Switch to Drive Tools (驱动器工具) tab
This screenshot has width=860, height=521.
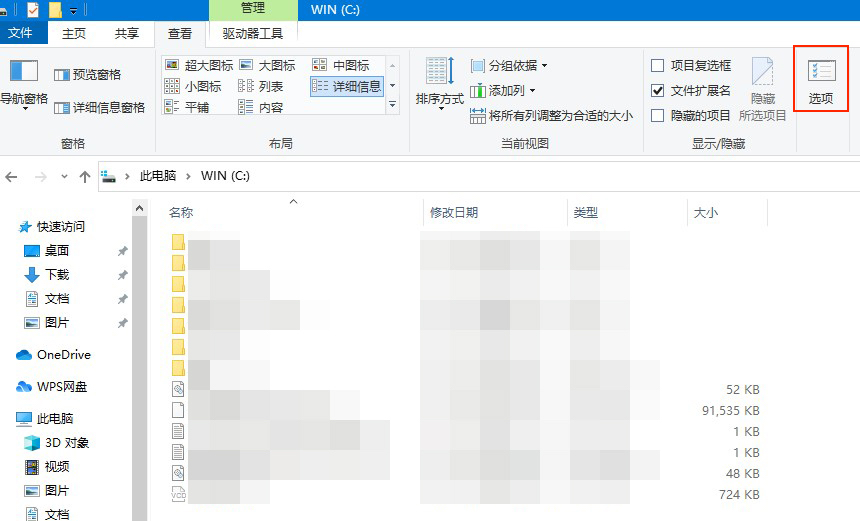(x=253, y=33)
